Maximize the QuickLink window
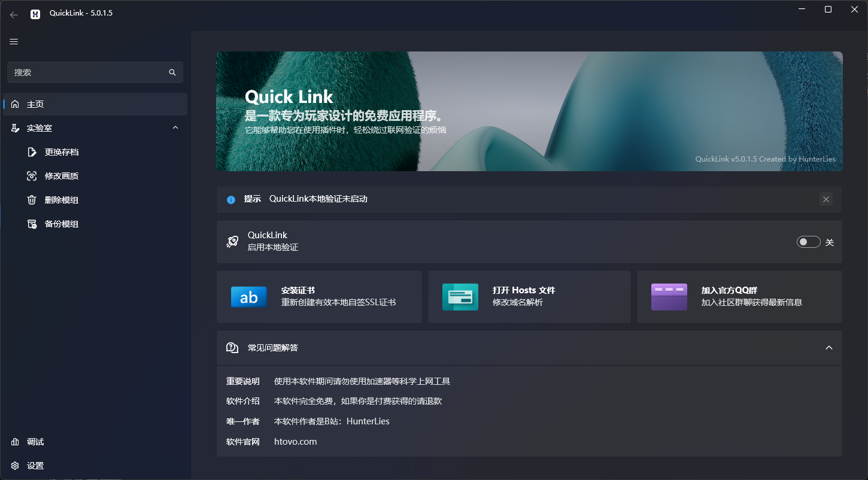Screen dimensions: 868x480 click(828, 9)
